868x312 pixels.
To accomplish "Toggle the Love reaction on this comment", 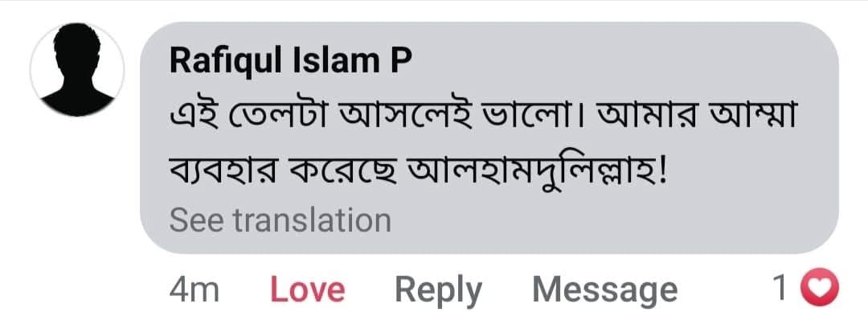I will (307, 289).
